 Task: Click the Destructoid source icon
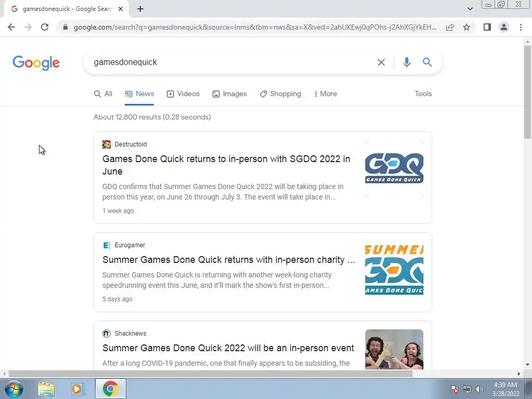(x=107, y=144)
